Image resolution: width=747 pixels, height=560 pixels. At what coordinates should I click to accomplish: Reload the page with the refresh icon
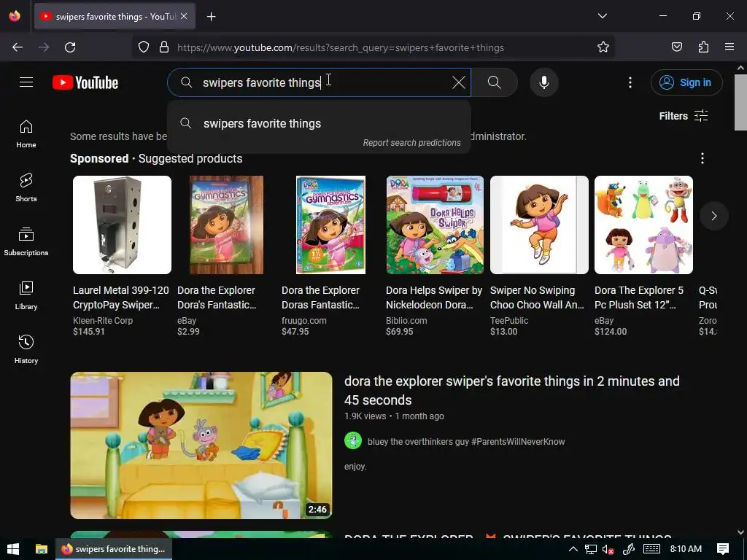pyautogui.click(x=70, y=47)
